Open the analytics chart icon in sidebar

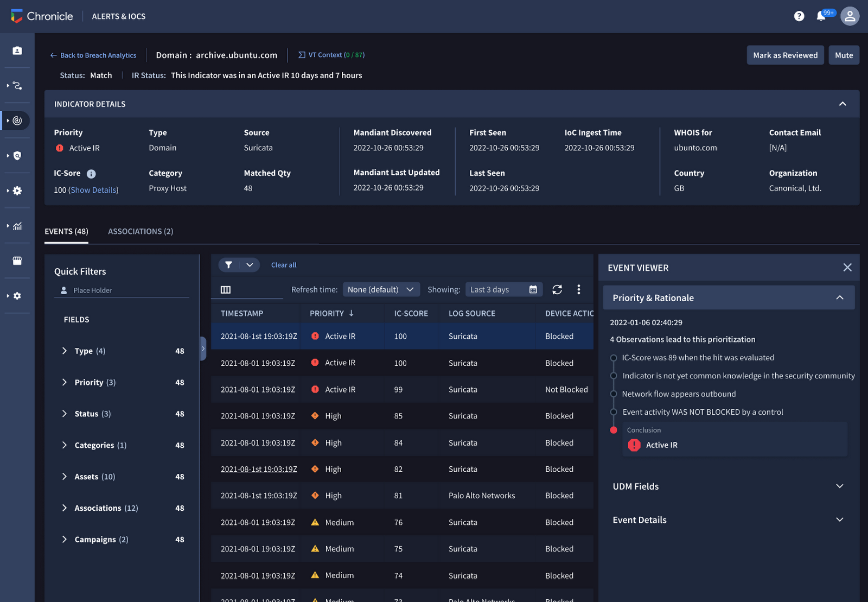[17, 226]
